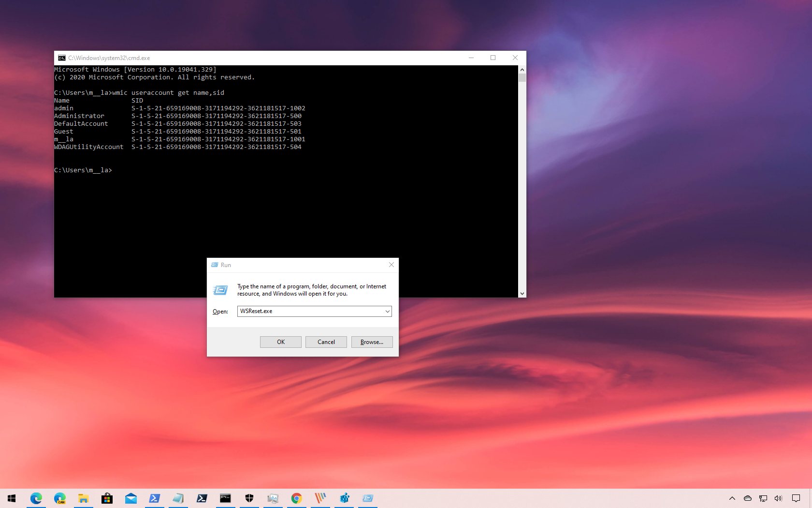Open the Start menu
812x508 pixels.
[x=12, y=498]
